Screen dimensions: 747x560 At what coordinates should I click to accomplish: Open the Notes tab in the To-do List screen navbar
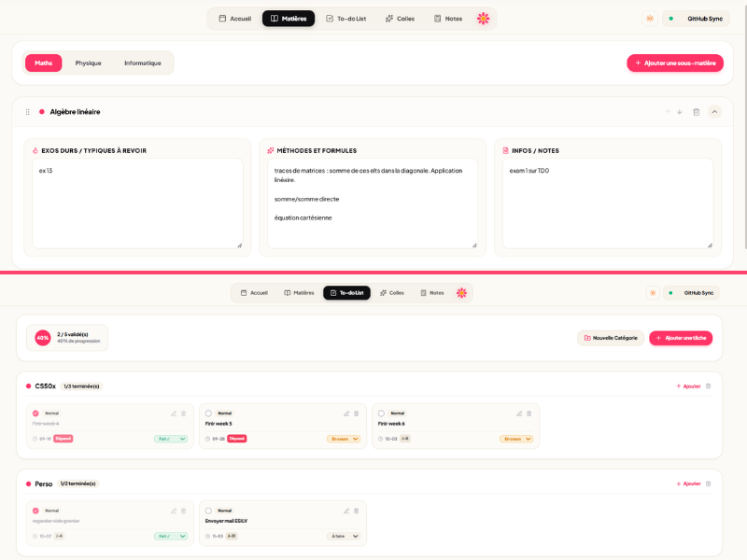(432, 293)
